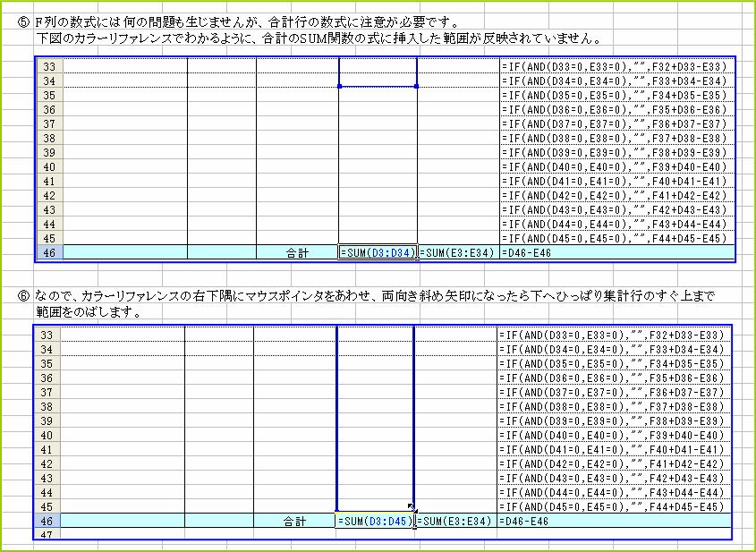Click the sentence starting 下図のカラーリファレンス

click(319, 38)
